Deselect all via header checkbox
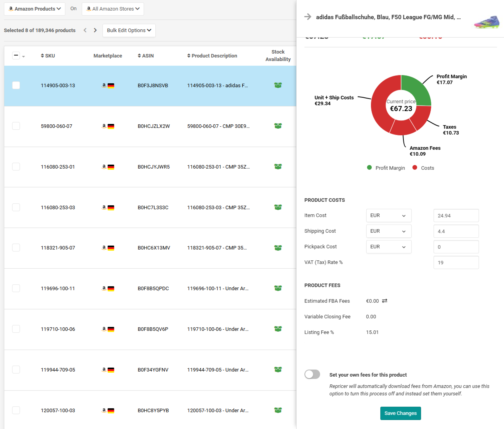504x429 pixels. point(16,55)
